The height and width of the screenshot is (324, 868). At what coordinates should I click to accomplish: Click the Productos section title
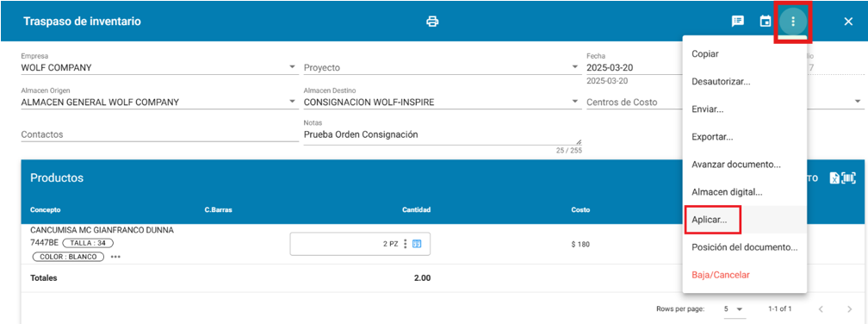(57, 178)
